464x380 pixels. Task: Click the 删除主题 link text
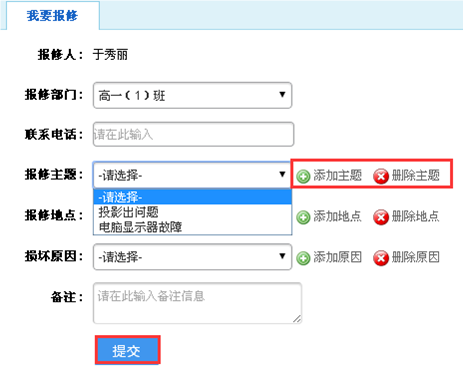416,175
